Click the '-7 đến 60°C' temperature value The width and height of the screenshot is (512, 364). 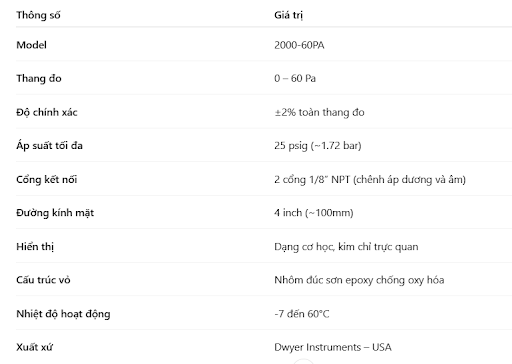pyautogui.click(x=302, y=314)
